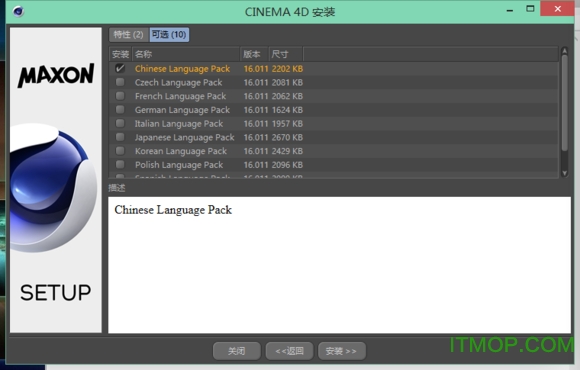Check the Czech Language Pack checkbox
Image resolution: width=580 pixels, height=370 pixels.
120,82
